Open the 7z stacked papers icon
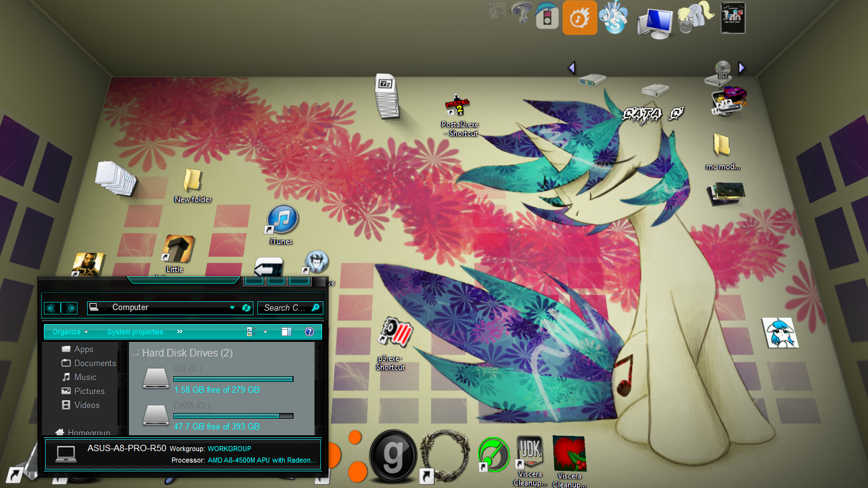 click(386, 96)
